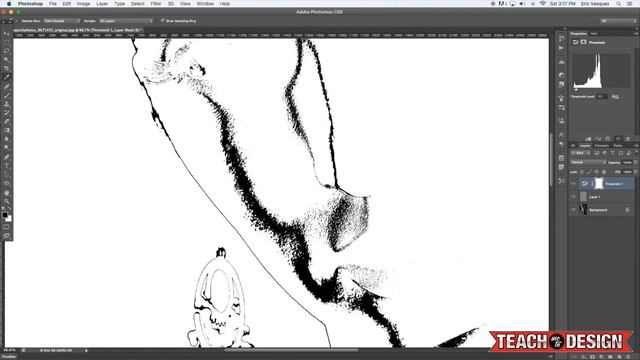
Task: Toggle Show Sampling Ring checkbox
Action: point(162,20)
